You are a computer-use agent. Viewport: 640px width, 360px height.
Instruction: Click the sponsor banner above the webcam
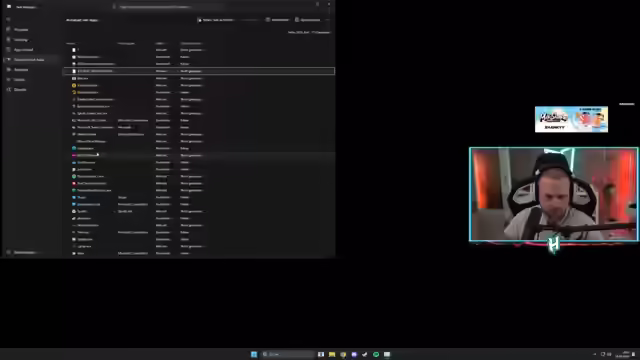(x=571, y=119)
